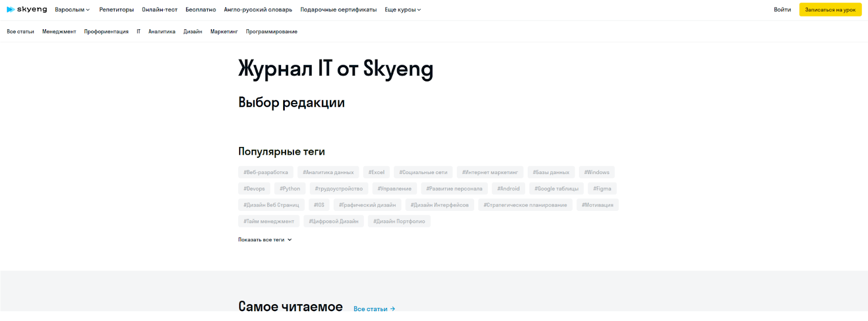This screenshot has width=868, height=321.
Task: Expand Показать все теги list
Action: (265, 240)
